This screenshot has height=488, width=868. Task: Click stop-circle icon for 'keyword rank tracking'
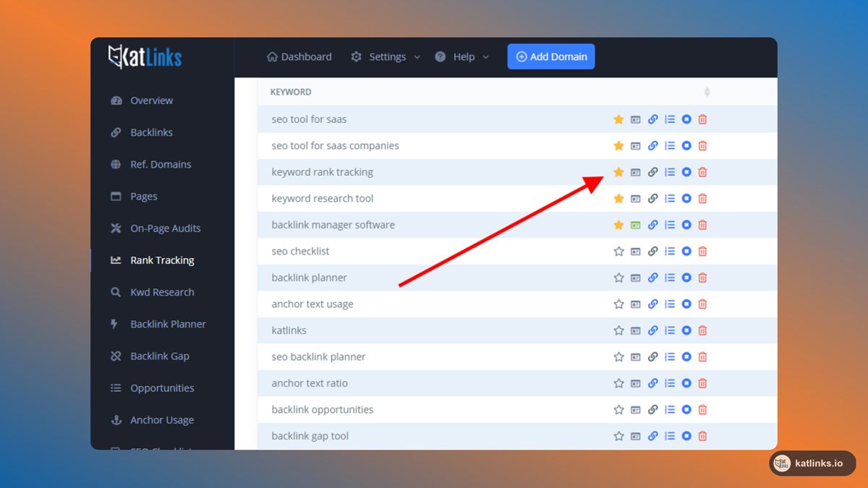coord(686,172)
